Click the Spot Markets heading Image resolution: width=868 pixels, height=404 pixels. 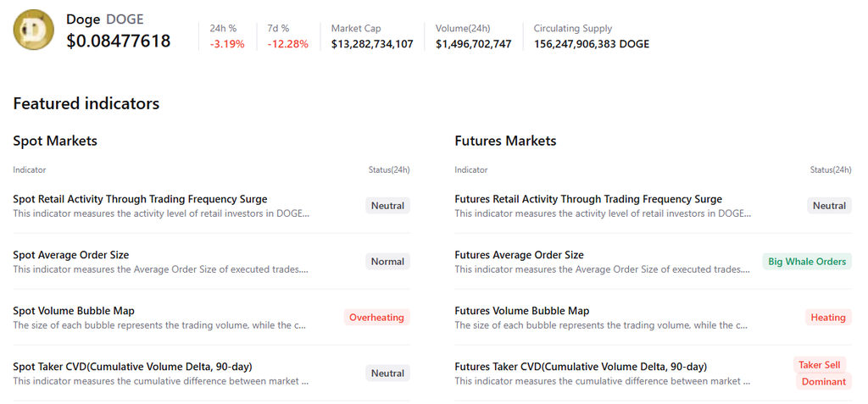click(x=55, y=141)
